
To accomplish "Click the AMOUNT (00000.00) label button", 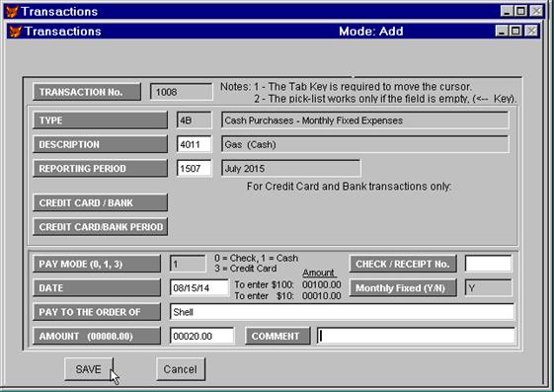I will 97,336.
